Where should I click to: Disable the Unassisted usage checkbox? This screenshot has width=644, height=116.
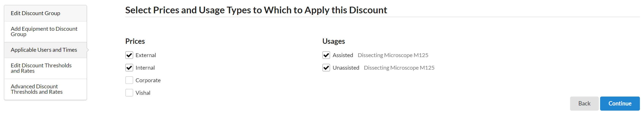click(326, 68)
